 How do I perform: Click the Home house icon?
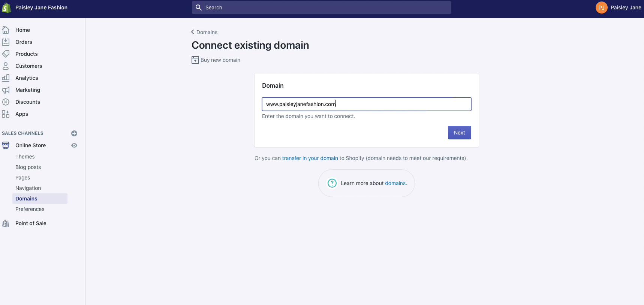pyautogui.click(x=6, y=30)
